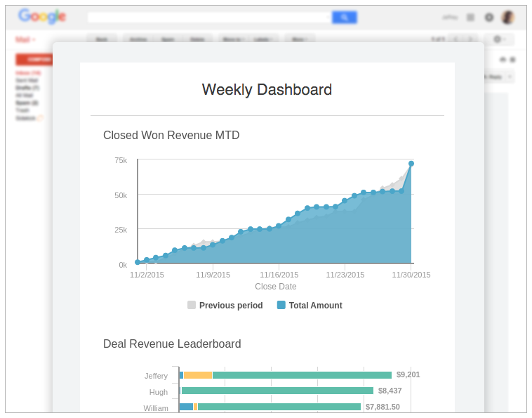Click inside the Google search field
Image resolution: width=532 pixels, height=418 pixels.
[x=209, y=18]
